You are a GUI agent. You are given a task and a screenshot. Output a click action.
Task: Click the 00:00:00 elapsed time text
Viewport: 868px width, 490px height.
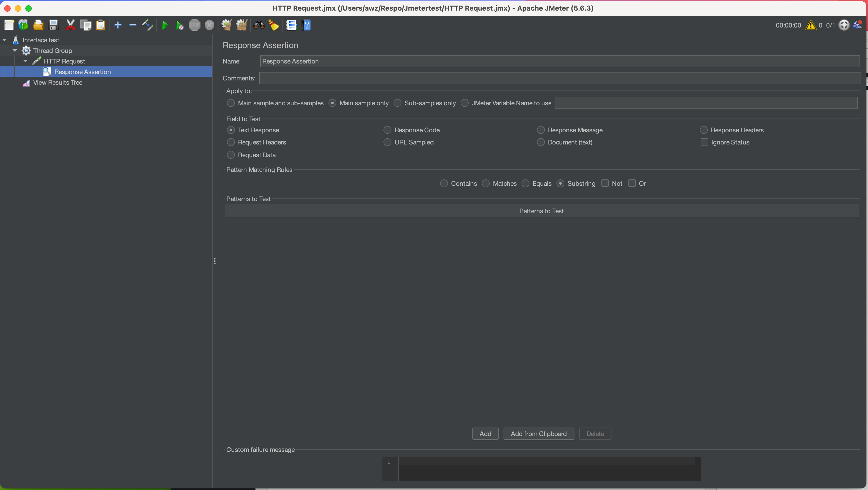(x=788, y=25)
